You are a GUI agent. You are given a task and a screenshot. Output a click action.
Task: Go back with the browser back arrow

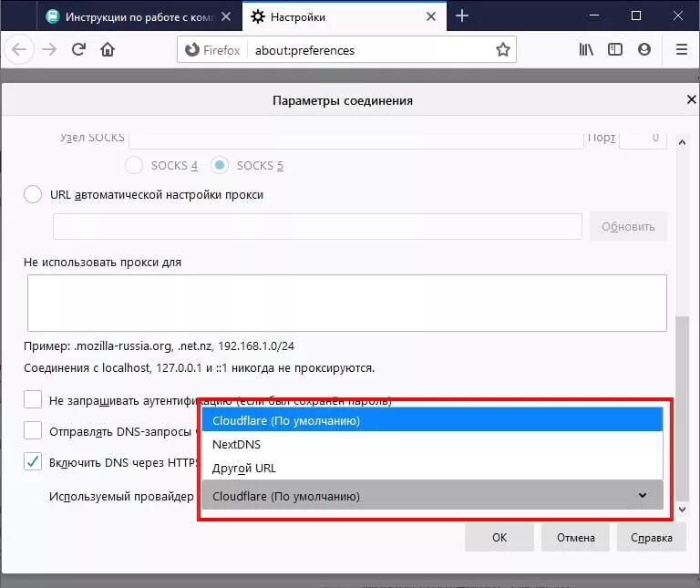[x=20, y=49]
